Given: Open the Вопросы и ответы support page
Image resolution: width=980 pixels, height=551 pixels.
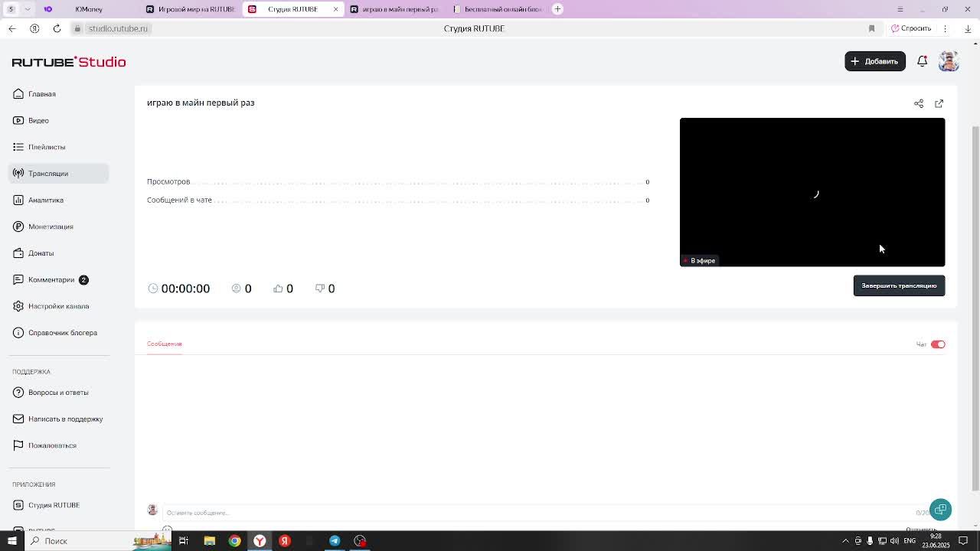Looking at the screenshot, I should click(58, 393).
